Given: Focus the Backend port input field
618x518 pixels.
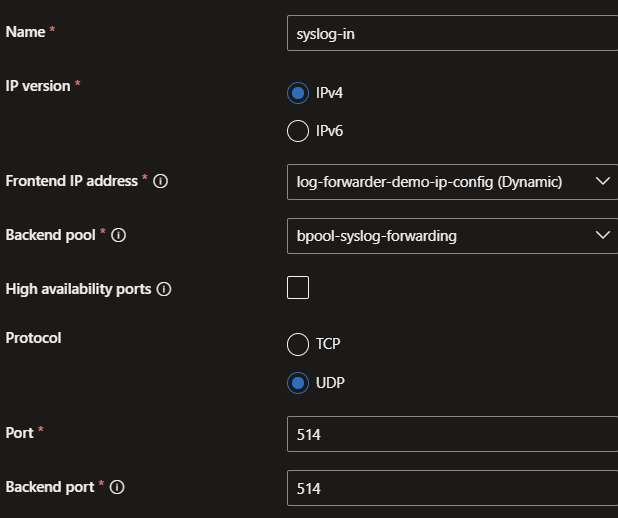Looking at the screenshot, I should pos(450,488).
